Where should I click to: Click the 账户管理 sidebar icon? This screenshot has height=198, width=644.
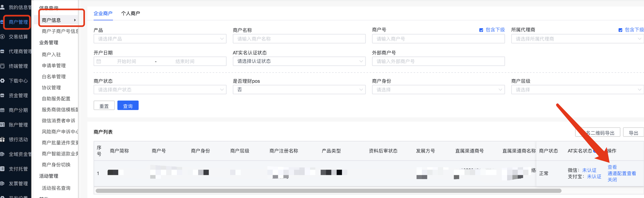point(2,125)
